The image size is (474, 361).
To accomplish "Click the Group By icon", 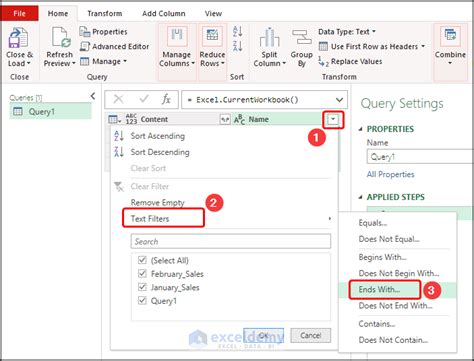I will (x=302, y=37).
